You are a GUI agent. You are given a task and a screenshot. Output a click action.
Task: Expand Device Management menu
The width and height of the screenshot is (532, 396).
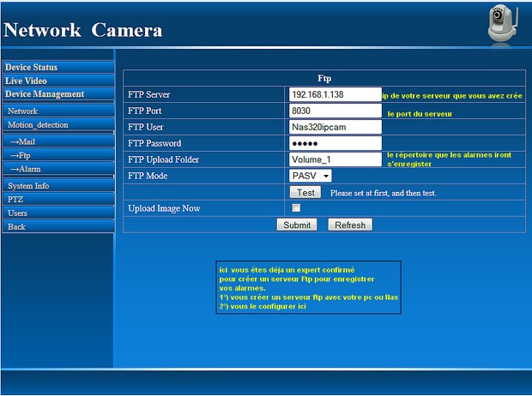point(57,94)
